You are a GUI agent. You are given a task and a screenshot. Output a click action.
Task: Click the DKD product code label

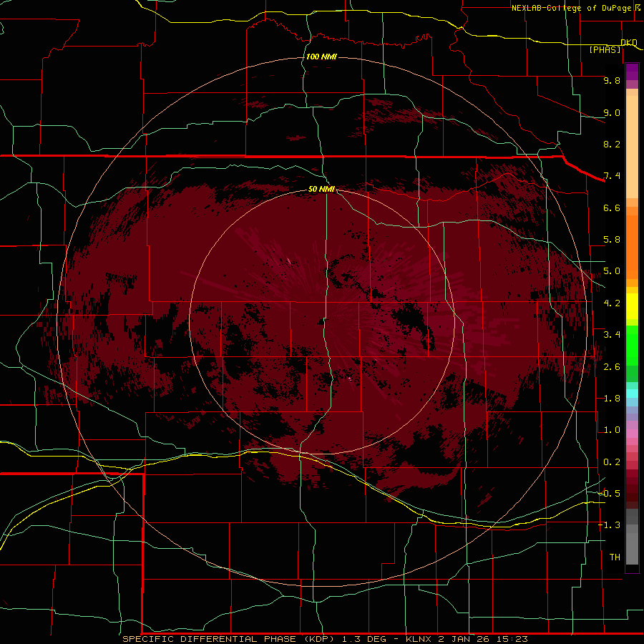point(629,42)
